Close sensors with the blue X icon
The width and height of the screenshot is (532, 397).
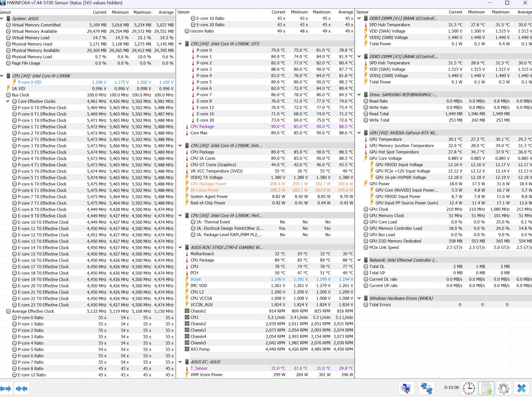pyautogui.click(x=521, y=388)
